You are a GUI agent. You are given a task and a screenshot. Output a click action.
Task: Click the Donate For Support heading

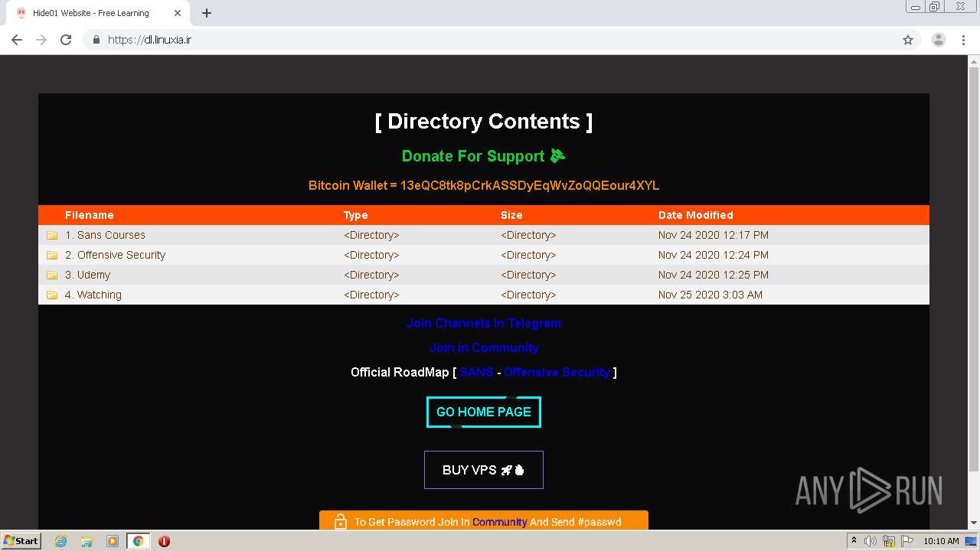pos(483,156)
